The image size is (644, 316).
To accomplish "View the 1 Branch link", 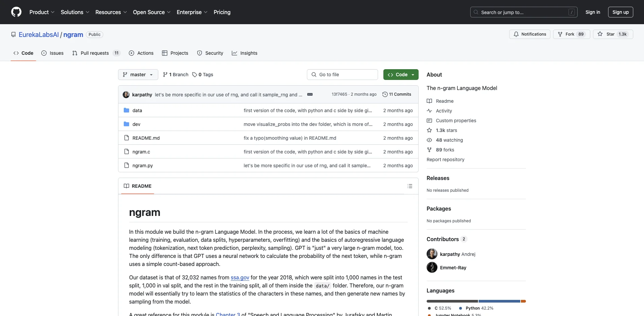I will (x=176, y=75).
